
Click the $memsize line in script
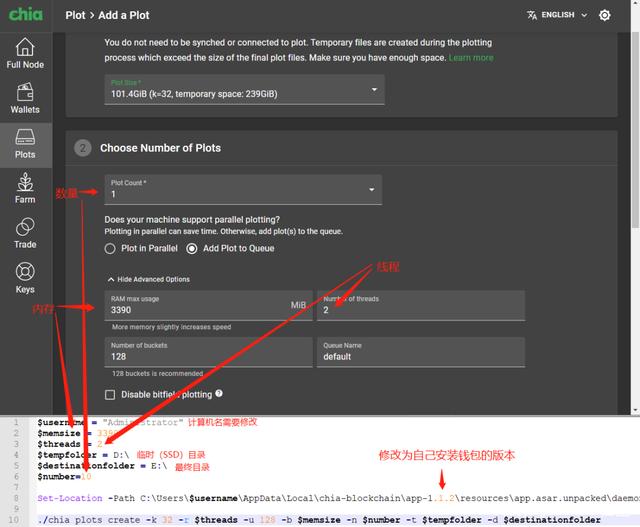tap(78, 433)
